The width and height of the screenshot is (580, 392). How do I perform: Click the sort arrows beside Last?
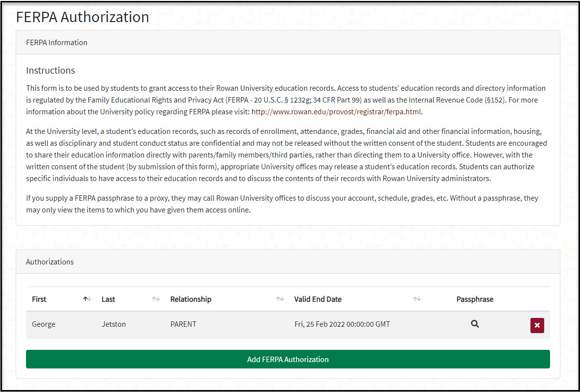coord(156,299)
